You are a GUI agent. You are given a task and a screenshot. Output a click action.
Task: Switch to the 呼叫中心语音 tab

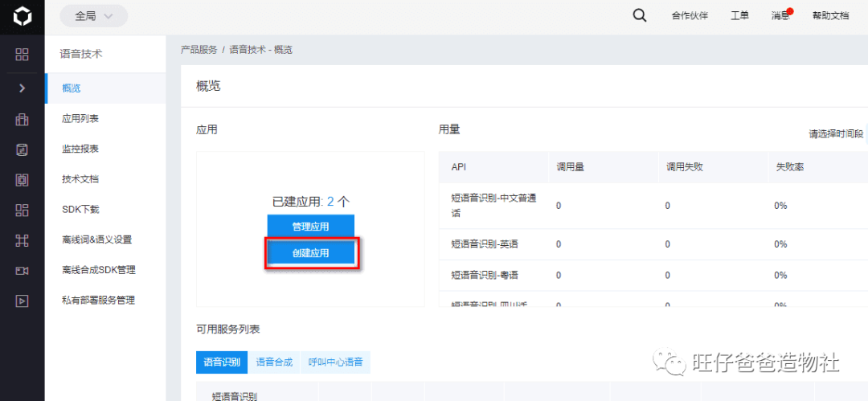(x=335, y=362)
